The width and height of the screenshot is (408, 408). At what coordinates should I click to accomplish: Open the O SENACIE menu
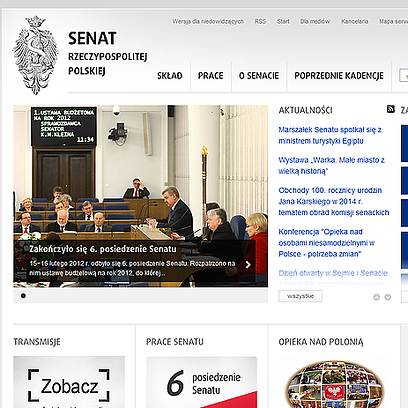coord(259,76)
